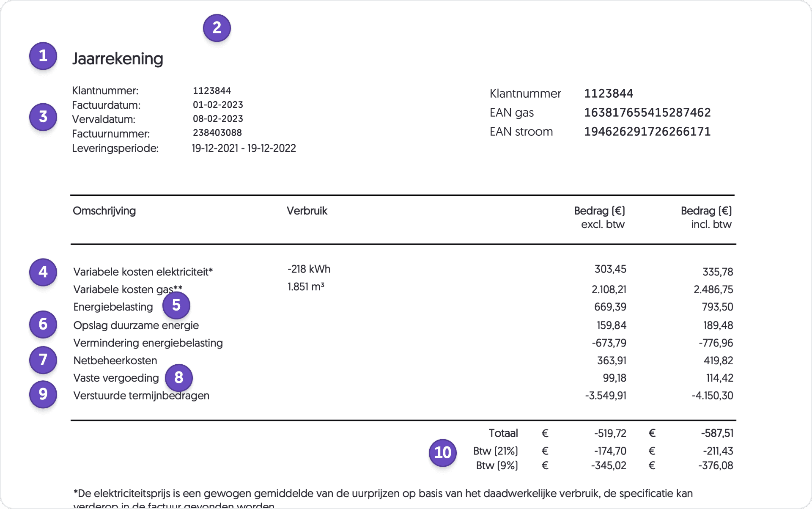Viewport: 812px width, 509px height.
Task: Select badge 7 beside Netbeheerkosten
Action: 42,360
